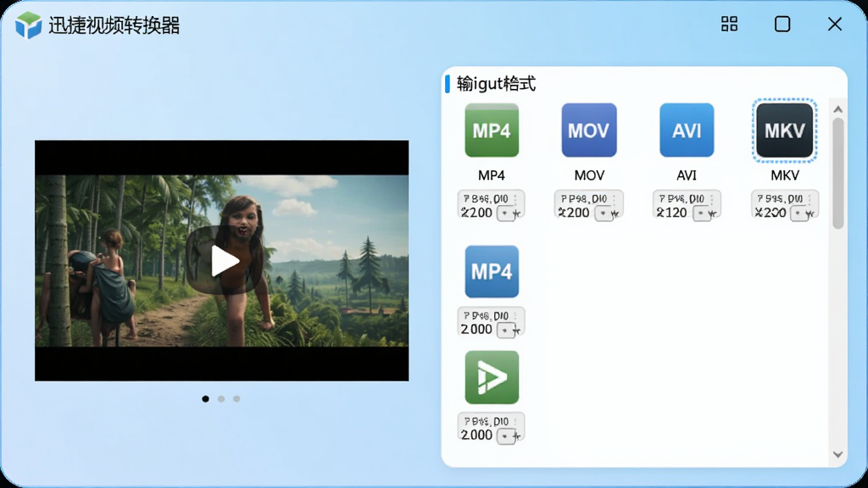Click the scroll down arrow in format list
The image size is (868, 488).
pos(838,454)
